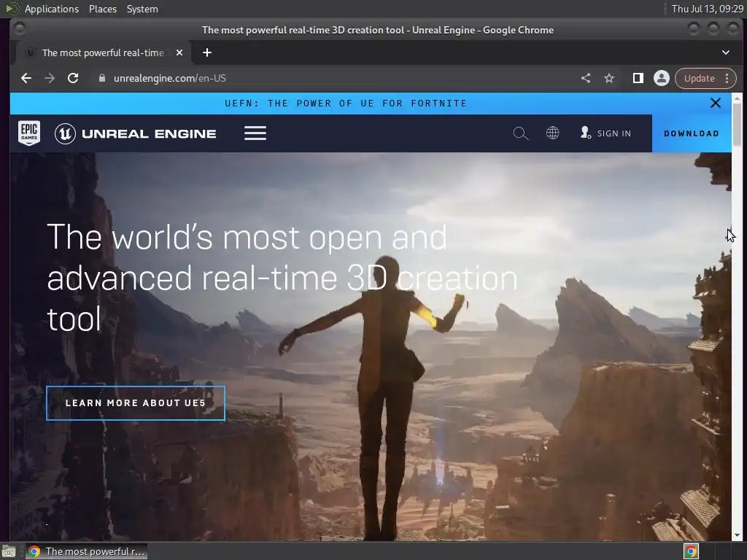This screenshot has height=560, width=747.
Task: Click the Unreal Engine logo
Action: pos(135,133)
